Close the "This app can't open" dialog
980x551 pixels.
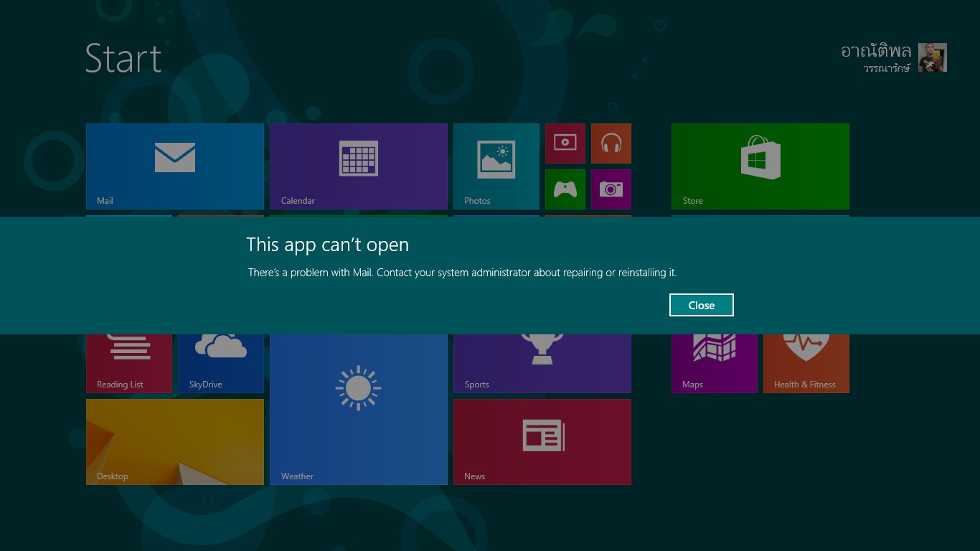pos(701,305)
